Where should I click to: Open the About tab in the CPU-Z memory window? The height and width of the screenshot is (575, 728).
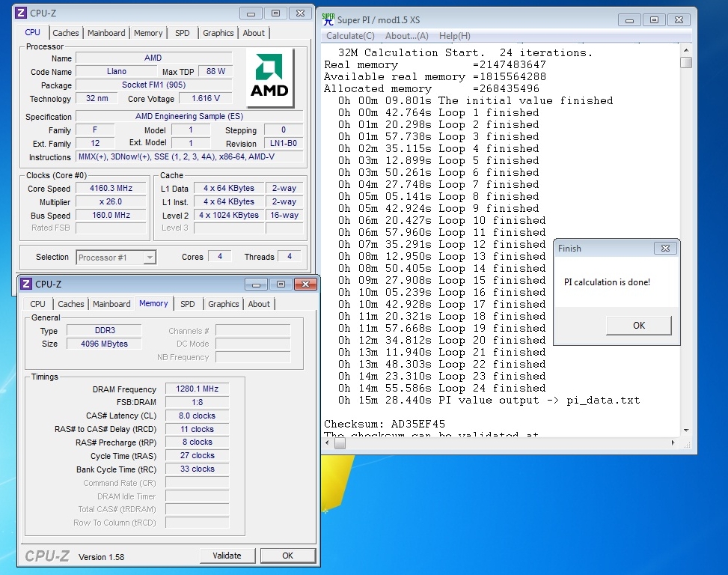[x=259, y=304]
